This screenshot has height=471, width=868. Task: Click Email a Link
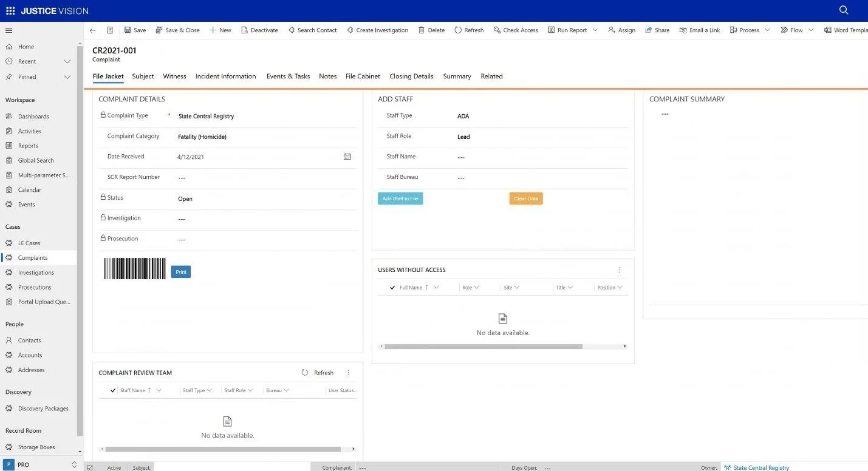tap(700, 30)
